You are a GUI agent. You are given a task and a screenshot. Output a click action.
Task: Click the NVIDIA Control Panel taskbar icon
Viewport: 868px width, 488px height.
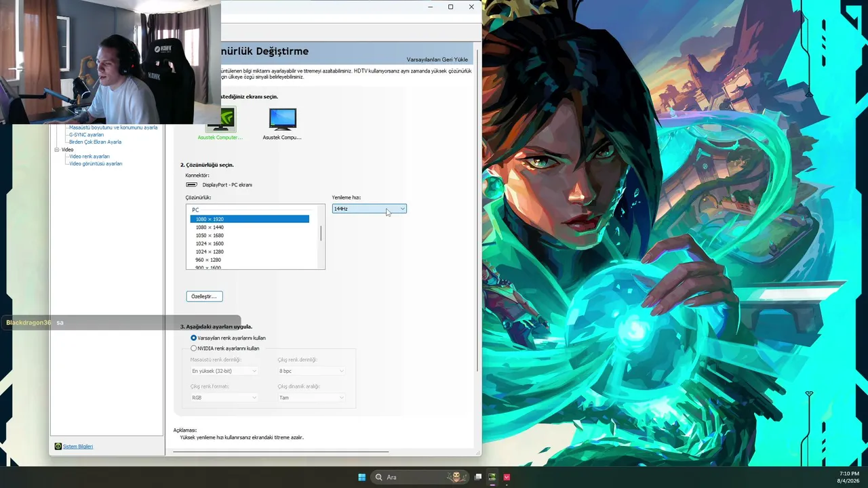tap(492, 477)
